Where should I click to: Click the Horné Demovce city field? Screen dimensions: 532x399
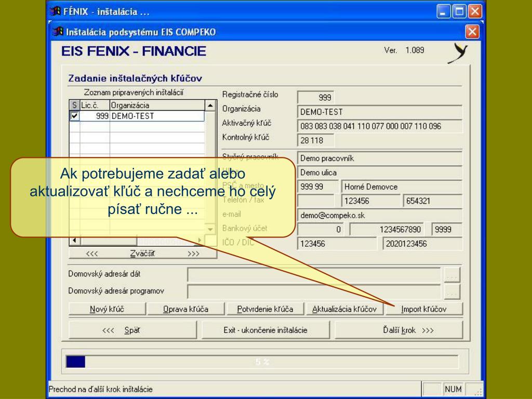coord(402,187)
